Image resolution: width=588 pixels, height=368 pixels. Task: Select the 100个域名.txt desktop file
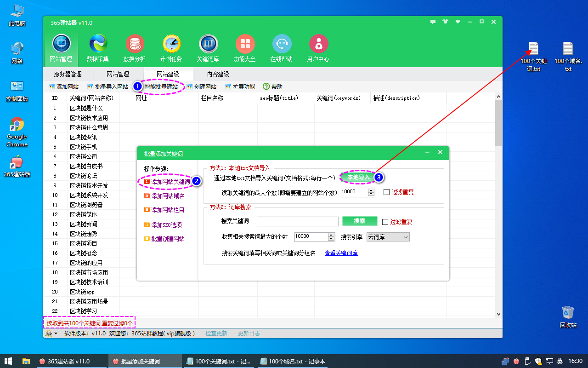coord(568,57)
